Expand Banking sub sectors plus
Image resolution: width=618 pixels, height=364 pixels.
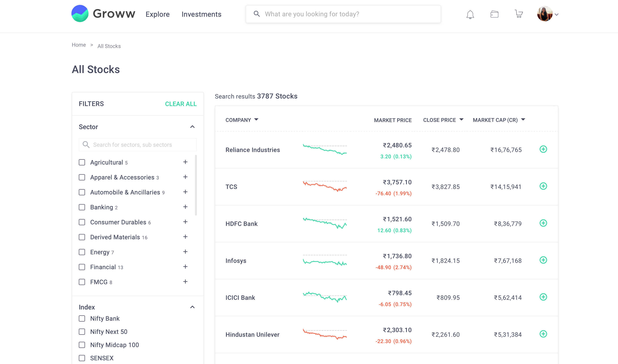(x=185, y=207)
